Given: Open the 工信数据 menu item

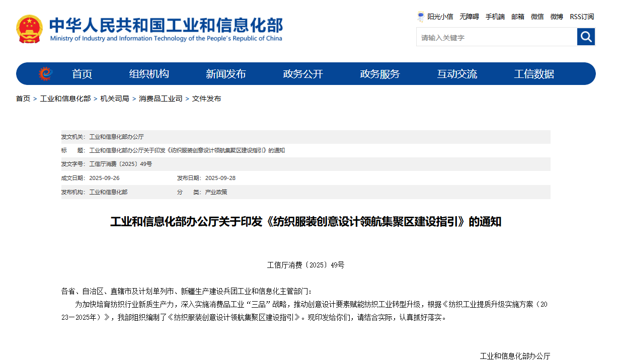Looking at the screenshot, I should click(534, 74).
